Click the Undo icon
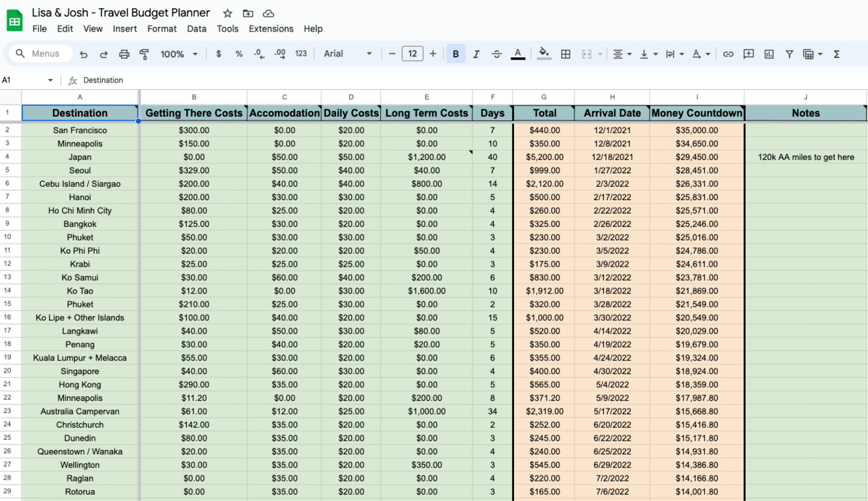This screenshot has width=868, height=501. (83, 54)
